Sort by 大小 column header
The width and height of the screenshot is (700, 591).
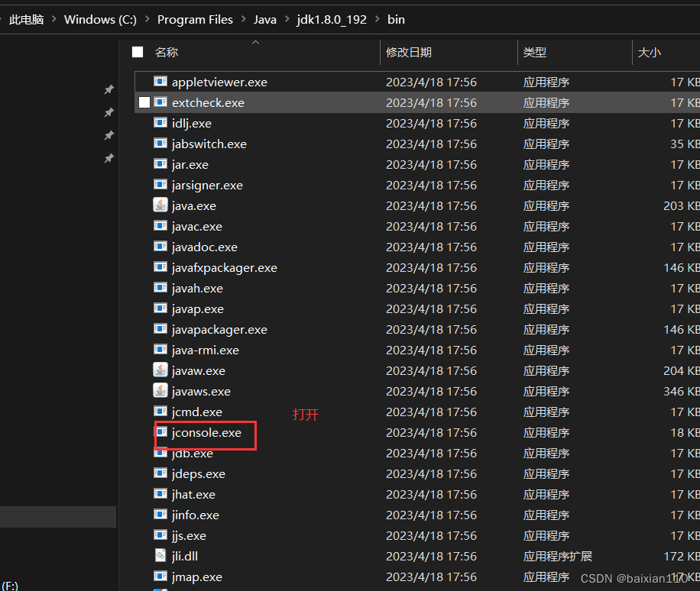(649, 52)
